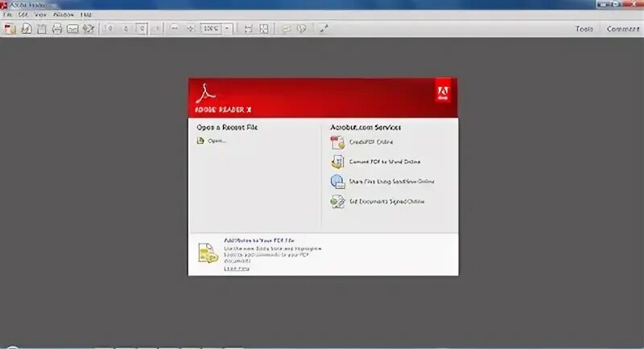Click the zoom percentage field
The image size is (644, 349).
(x=211, y=29)
